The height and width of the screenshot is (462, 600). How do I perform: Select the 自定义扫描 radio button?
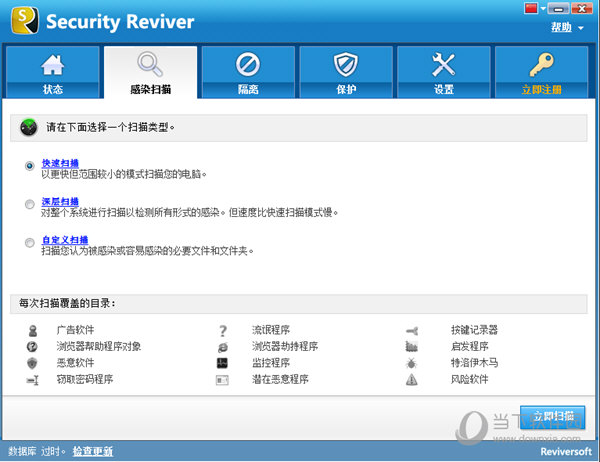click(29, 243)
